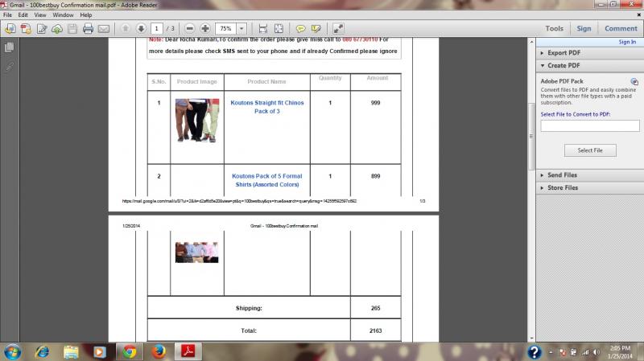Image resolution: width=644 pixels, height=361 pixels.
Task: Open the Windows Start menu
Action: point(12,352)
